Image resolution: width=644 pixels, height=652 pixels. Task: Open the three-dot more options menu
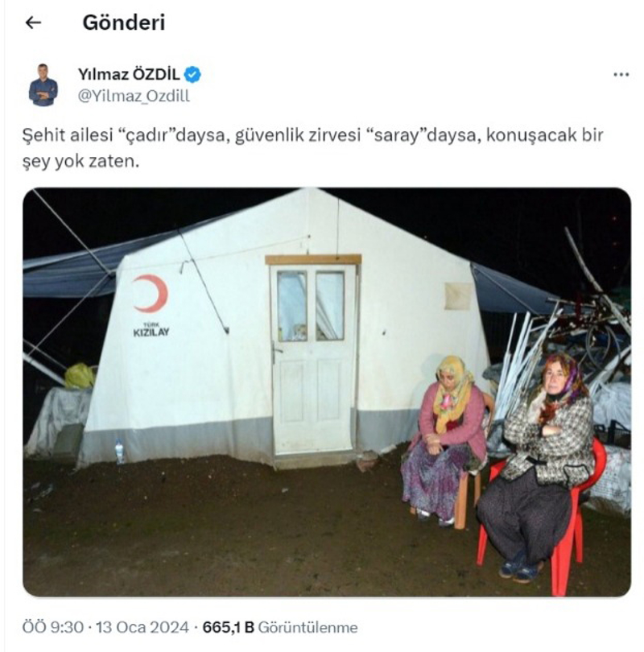coord(621,75)
